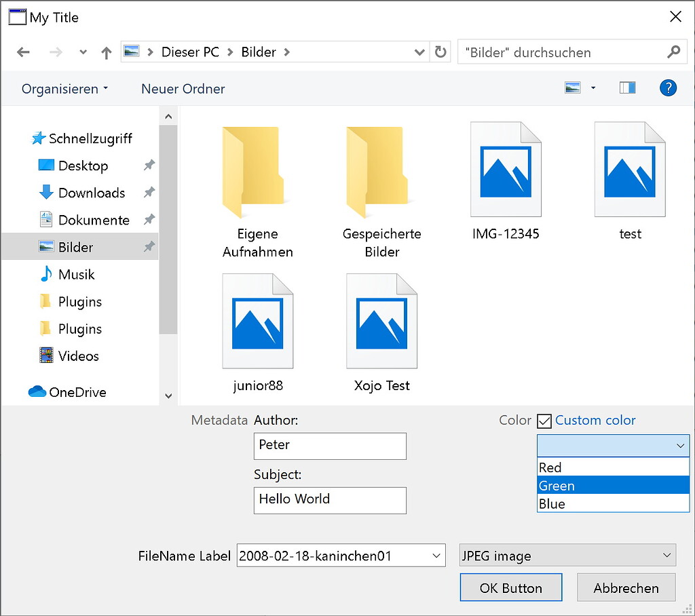Click the Help question mark icon
Screen dimensions: 695x616
pos(669,88)
